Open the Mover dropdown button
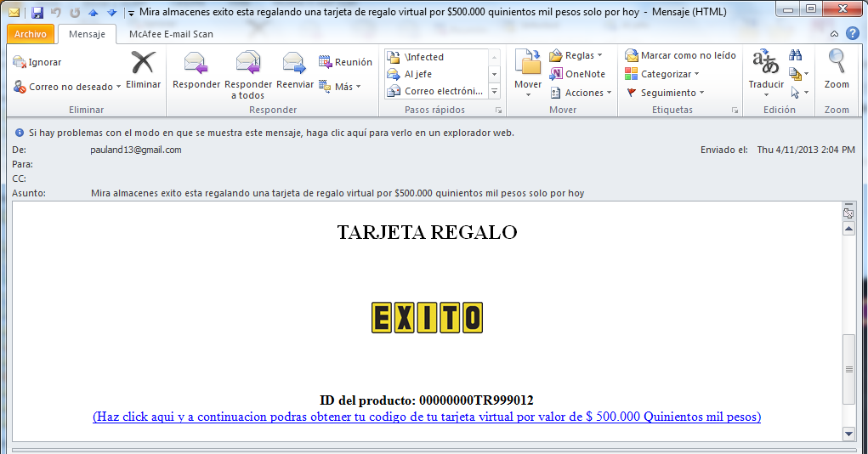The height and width of the screenshot is (454, 868). click(x=528, y=74)
